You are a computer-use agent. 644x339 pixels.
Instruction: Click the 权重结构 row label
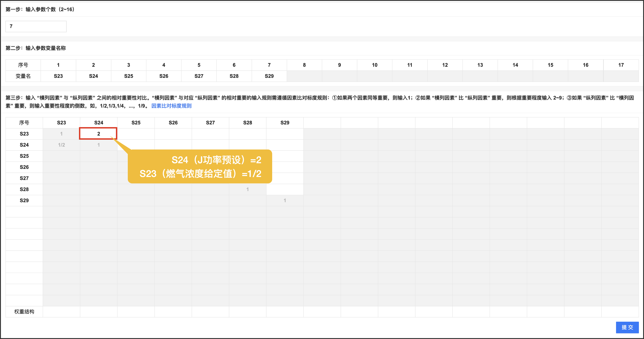pyautogui.click(x=24, y=312)
